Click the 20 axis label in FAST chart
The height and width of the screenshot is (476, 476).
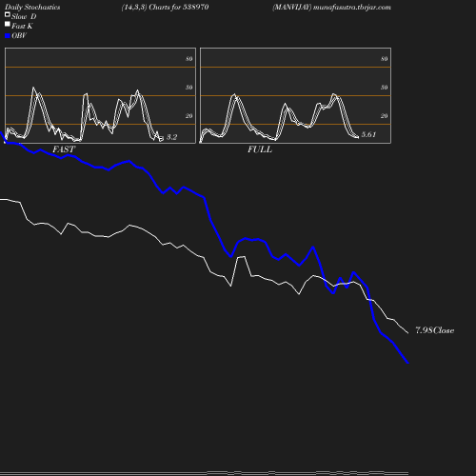coord(189,116)
